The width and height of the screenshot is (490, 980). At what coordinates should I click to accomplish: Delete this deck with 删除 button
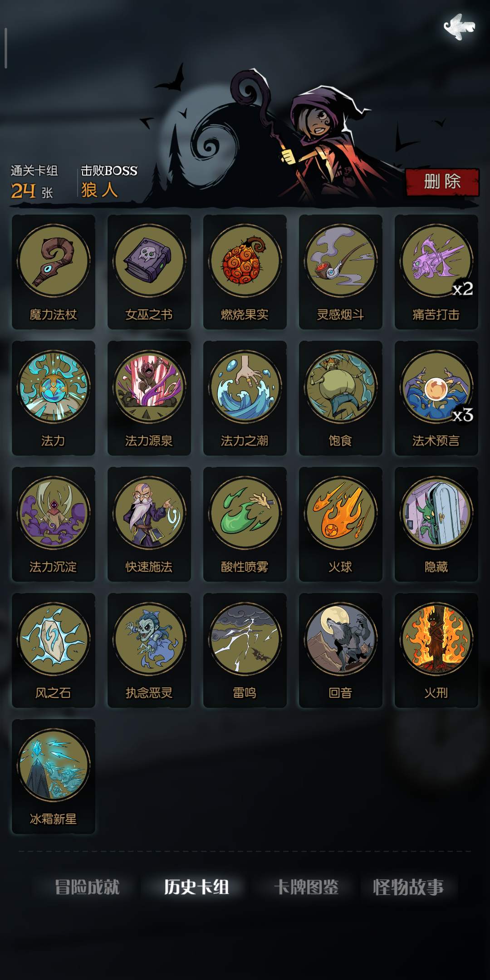442,182
